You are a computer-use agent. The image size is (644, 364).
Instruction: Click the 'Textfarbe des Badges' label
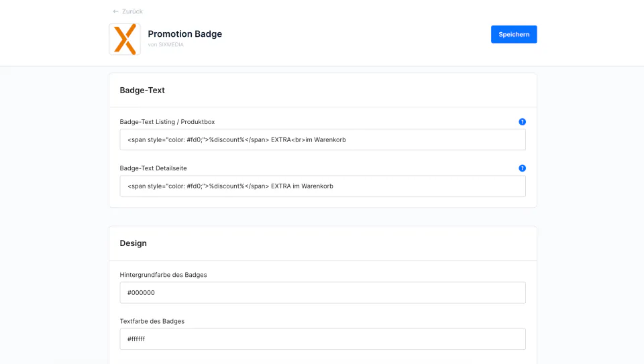click(152, 321)
